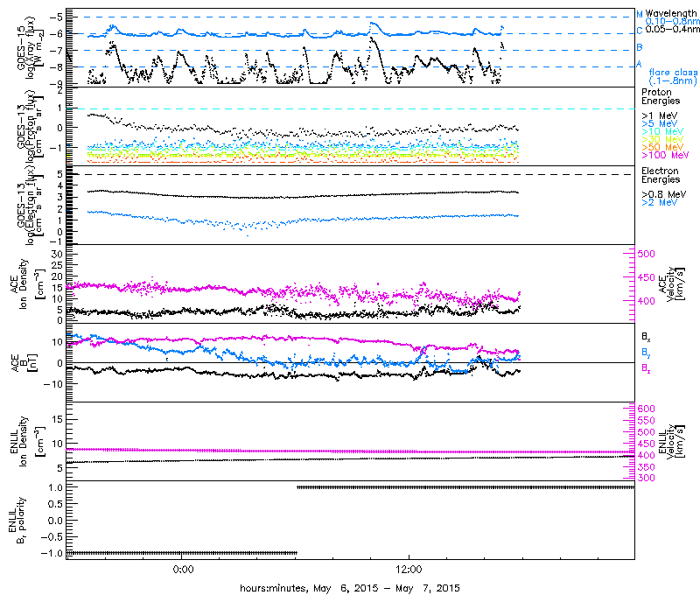Click the 'ENLIL Br polarity' axis title
This screenshot has height=595, width=700.
[16, 520]
